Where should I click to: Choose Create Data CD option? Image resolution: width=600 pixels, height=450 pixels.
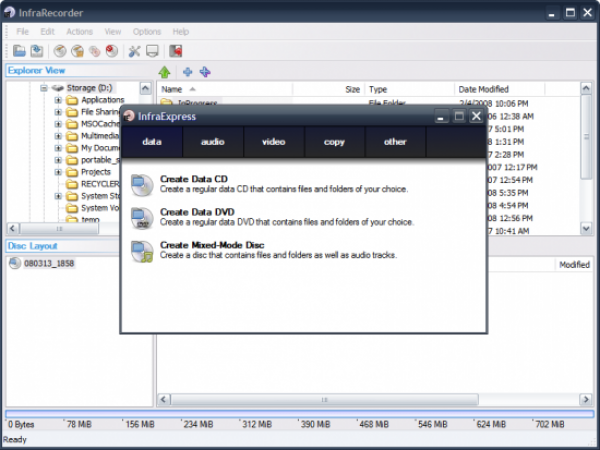(269, 184)
